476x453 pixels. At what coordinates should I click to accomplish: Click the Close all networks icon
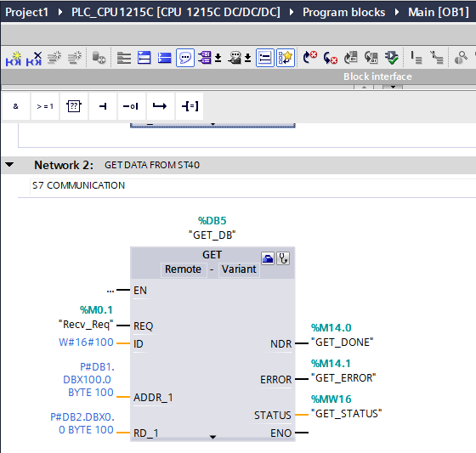click(x=144, y=58)
